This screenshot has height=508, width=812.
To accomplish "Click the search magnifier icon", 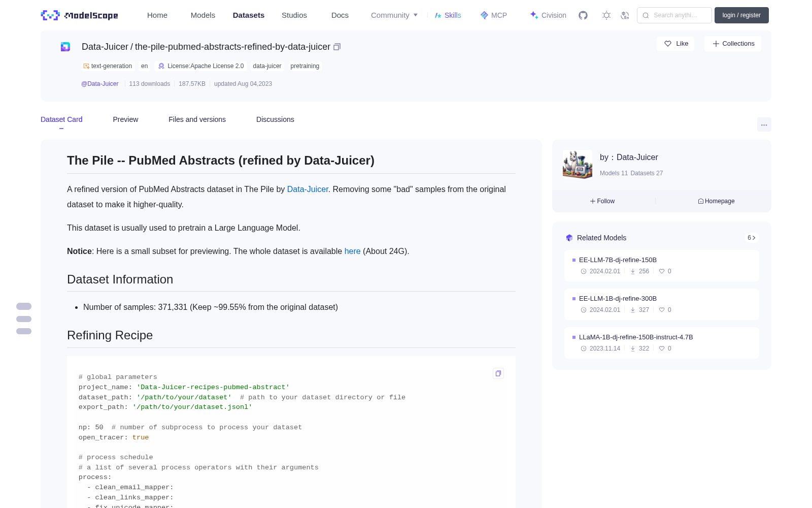I will [646, 15].
